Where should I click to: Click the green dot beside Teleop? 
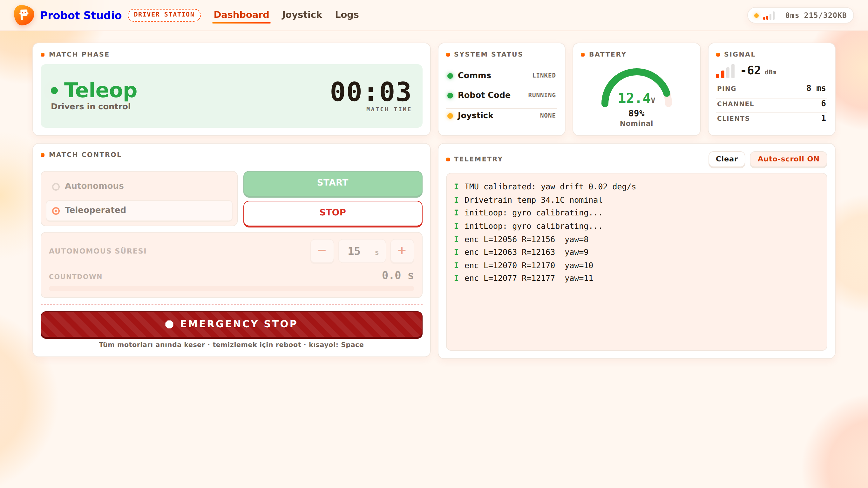(54, 90)
